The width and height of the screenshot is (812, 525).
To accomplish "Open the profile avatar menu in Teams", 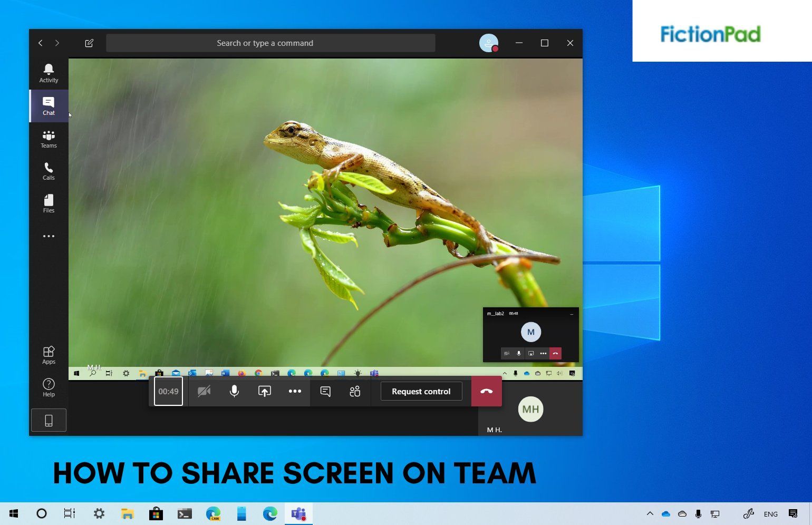I will (489, 43).
